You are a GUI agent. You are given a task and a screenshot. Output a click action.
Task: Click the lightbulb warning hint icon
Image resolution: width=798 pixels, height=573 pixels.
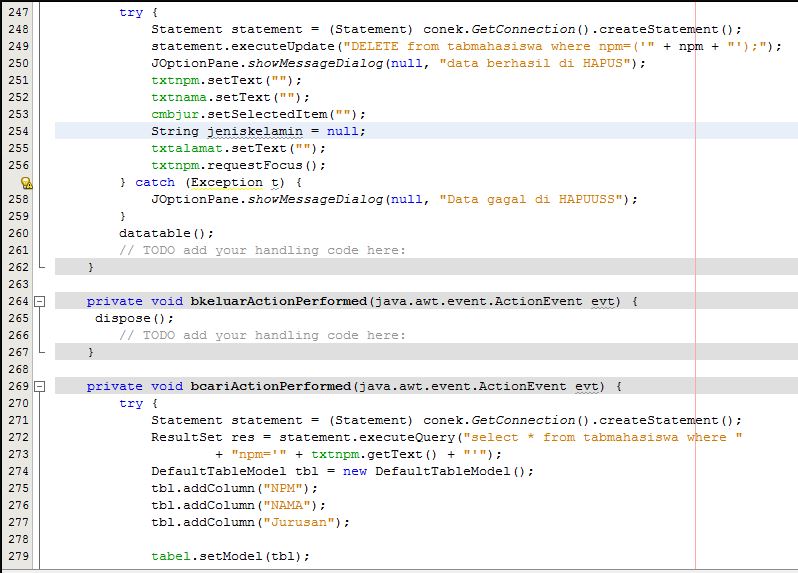point(26,183)
